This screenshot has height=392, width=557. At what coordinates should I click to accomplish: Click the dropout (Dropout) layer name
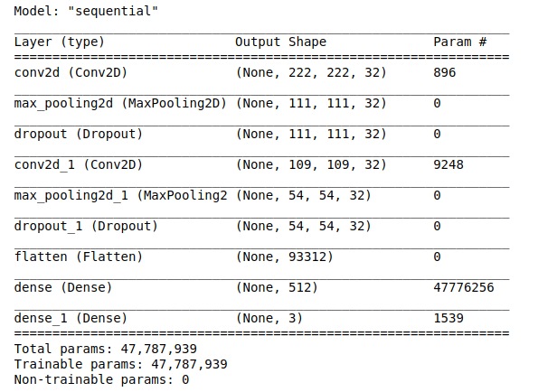pyautogui.click(x=78, y=134)
